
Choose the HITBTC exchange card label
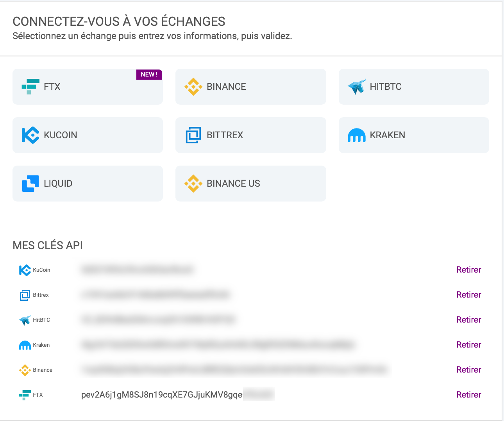(x=386, y=87)
